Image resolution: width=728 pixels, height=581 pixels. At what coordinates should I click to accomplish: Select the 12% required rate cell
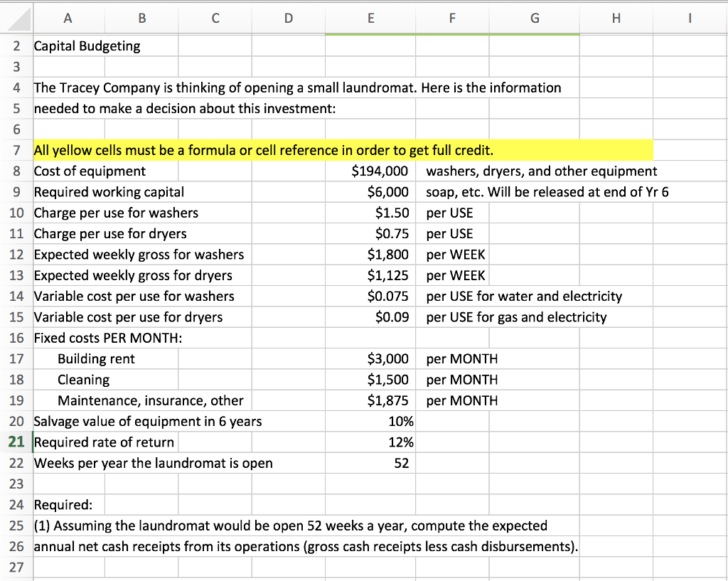[370, 442]
